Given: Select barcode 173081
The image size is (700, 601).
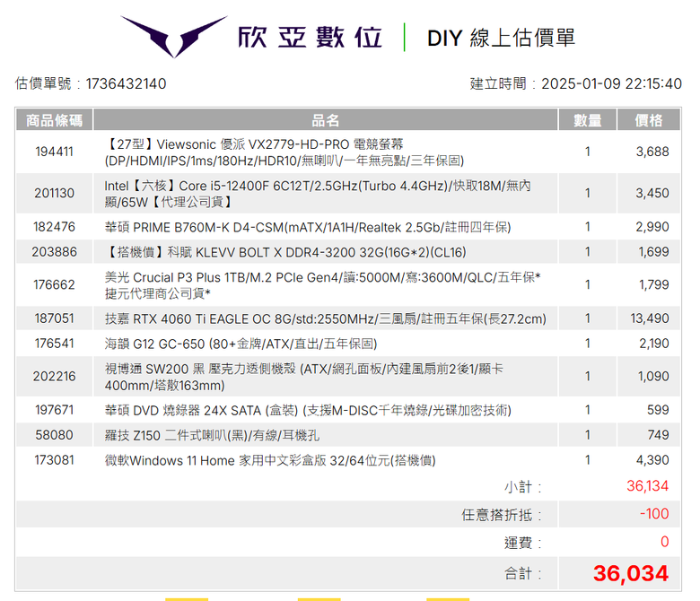Looking at the screenshot, I should (x=54, y=460).
